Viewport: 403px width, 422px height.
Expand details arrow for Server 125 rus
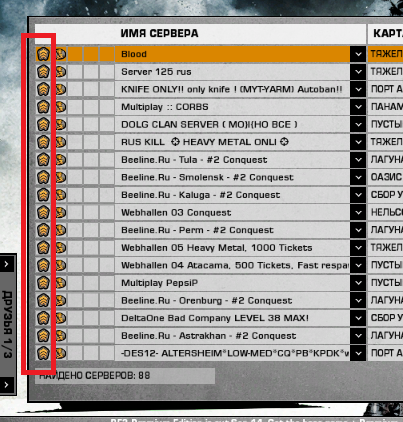358,72
